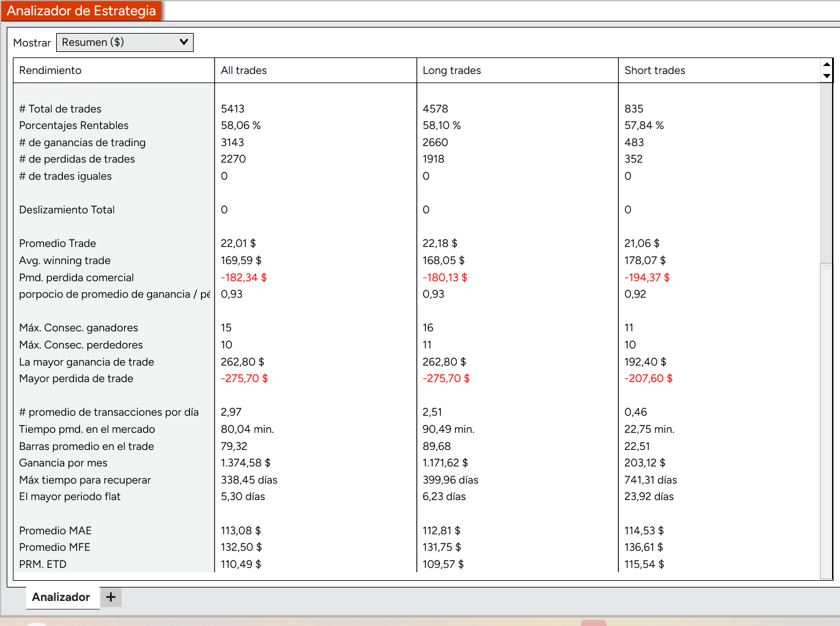840x626 pixels.
Task: Select the Máx. Consec. ganadores label
Action: click(x=78, y=328)
